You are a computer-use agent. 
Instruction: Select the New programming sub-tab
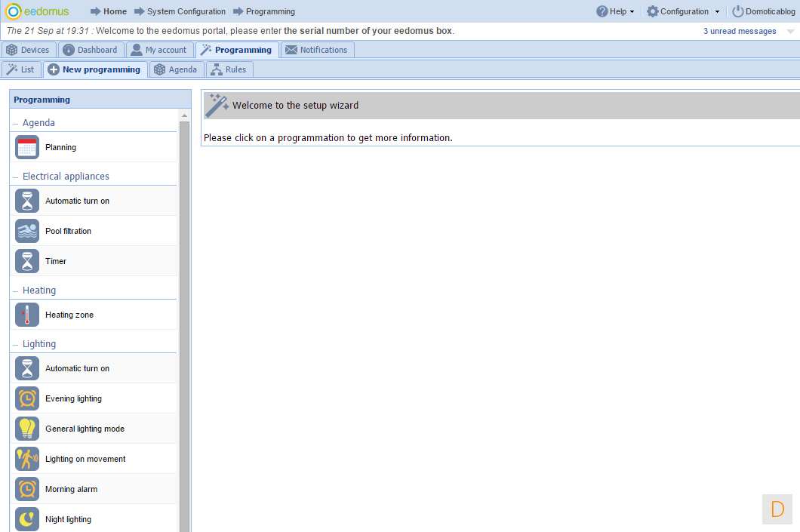(x=95, y=69)
